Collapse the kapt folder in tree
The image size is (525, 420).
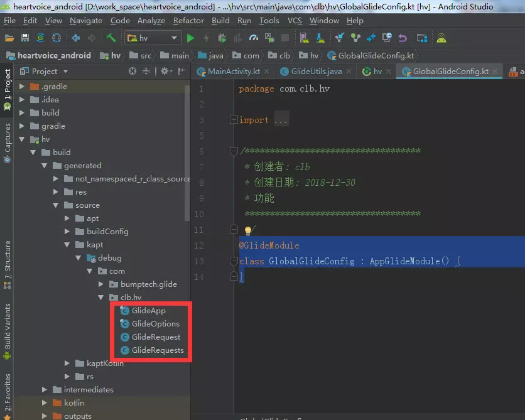coord(68,245)
